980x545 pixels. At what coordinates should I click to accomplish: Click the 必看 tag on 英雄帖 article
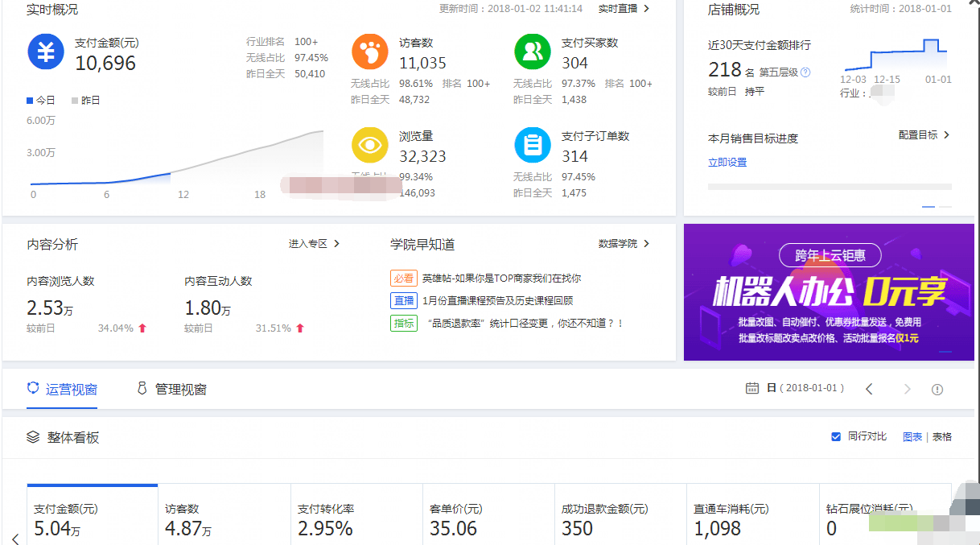coord(404,278)
